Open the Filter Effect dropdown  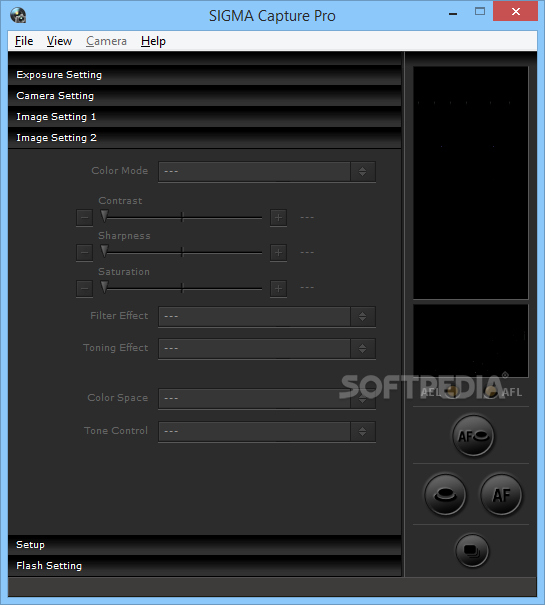tap(267, 316)
